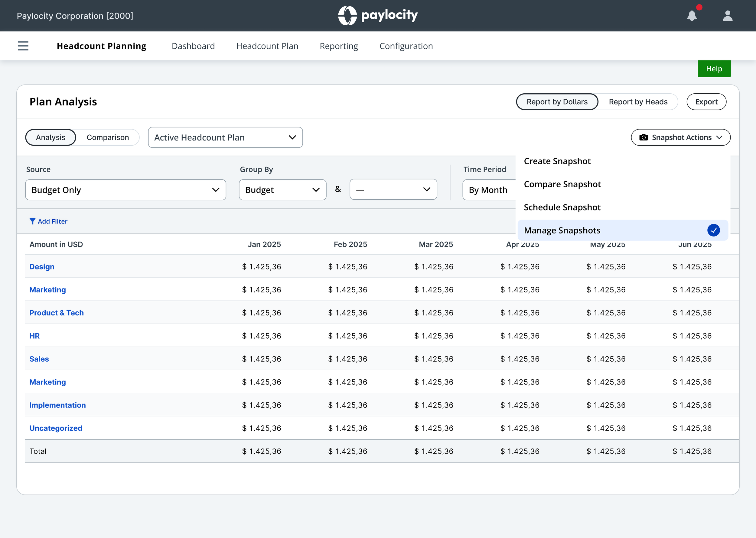Switch to Report by Heads
Image resolution: width=756 pixels, height=538 pixels.
pos(638,102)
